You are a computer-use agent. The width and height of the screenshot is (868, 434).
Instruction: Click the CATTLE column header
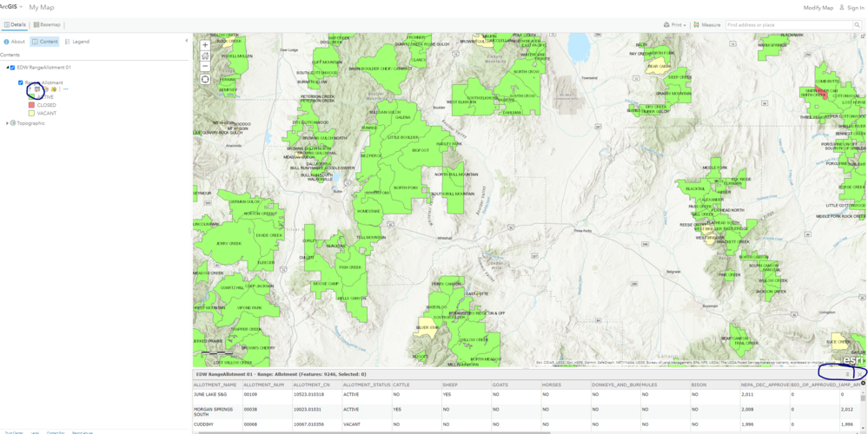416,385
